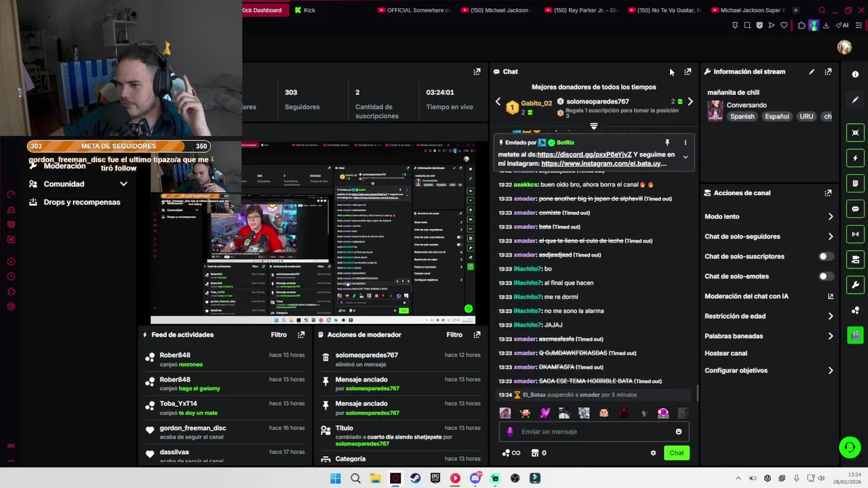
Task: Expand Modo lento options
Action: point(830,216)
